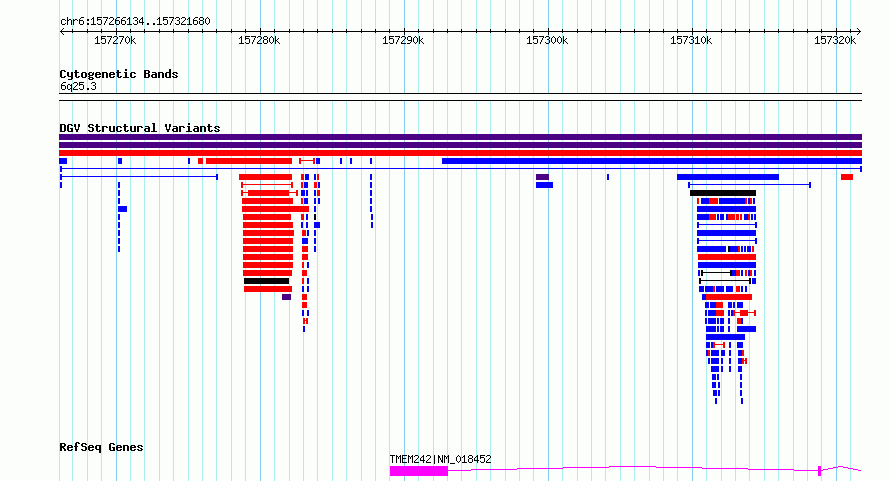The width and height of the screenshot is (890, 481).
Task: Click the small purple block below the red stack
Action: [287, 297]
